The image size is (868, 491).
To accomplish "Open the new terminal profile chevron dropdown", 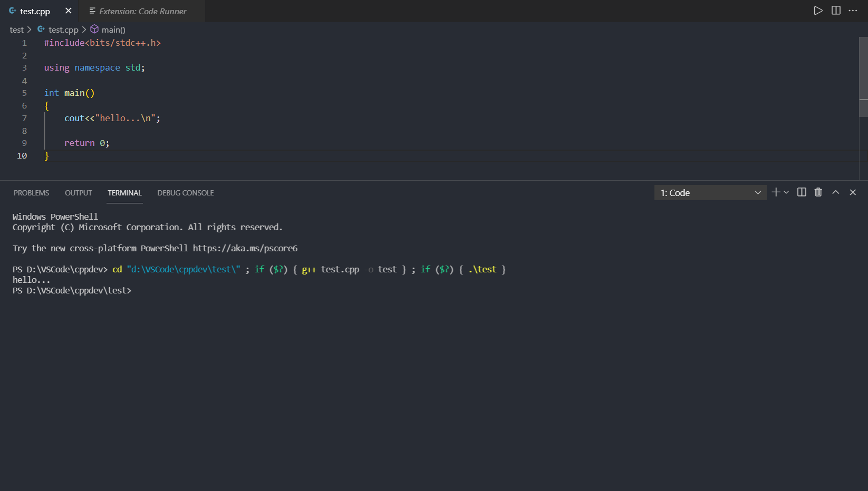I will (x=786, y=192).
